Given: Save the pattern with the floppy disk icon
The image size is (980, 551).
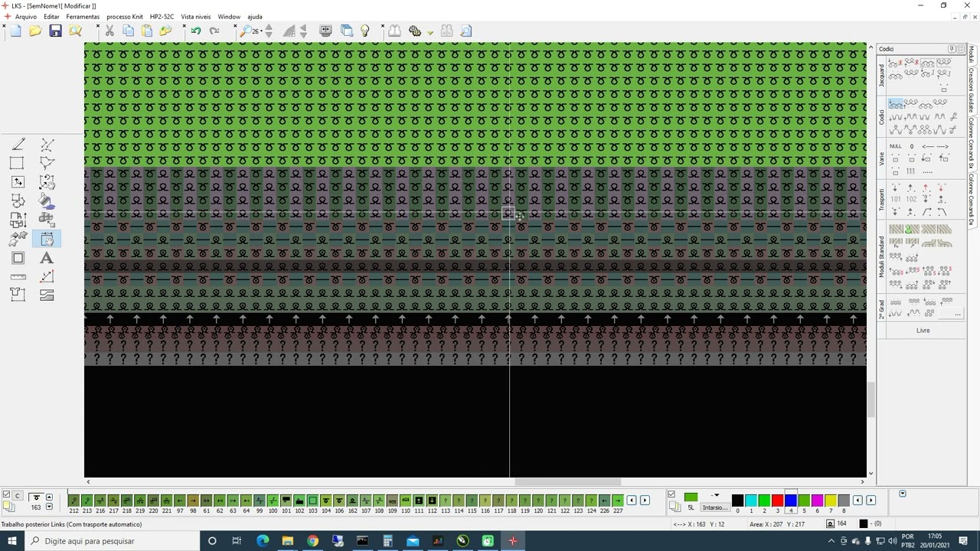Looking at the screenshot, I should (x=55, y=31).
